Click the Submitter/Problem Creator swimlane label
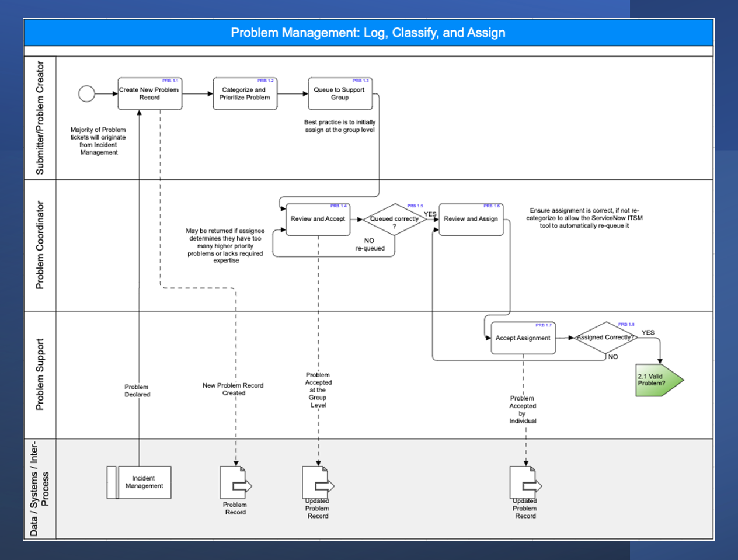738x560 pixels. click(x=40, y=117)
